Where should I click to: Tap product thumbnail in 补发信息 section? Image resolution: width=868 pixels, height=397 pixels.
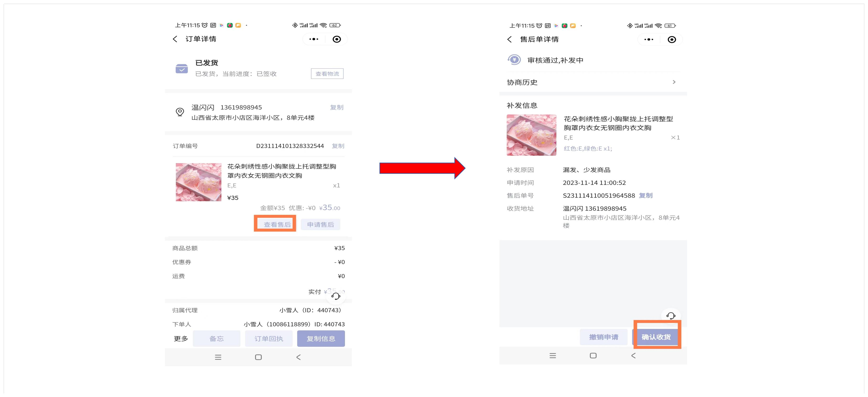531,135
